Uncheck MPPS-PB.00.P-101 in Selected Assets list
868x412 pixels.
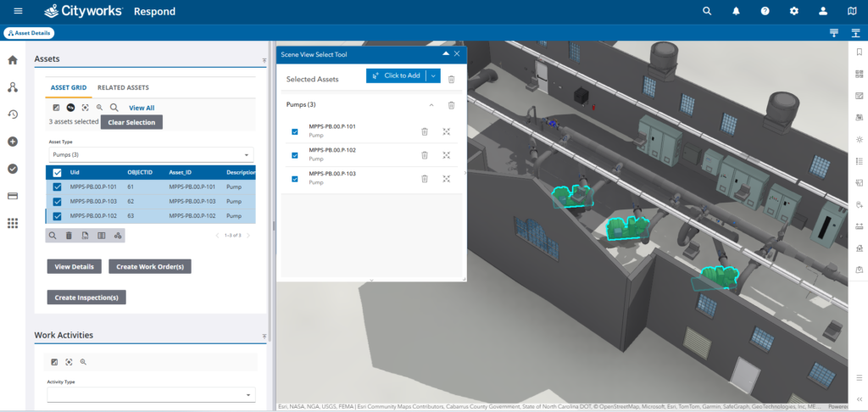pyautogui.click(x=294, y=131)
